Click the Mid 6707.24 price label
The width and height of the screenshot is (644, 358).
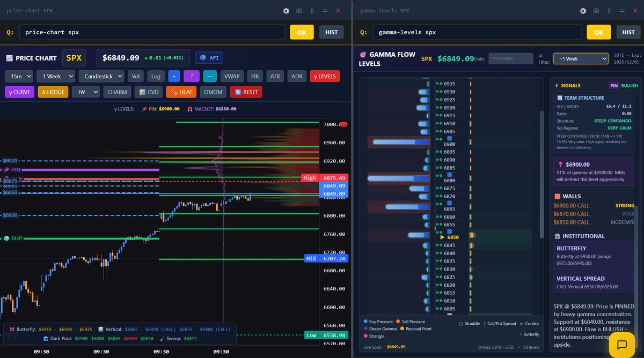coord(326,258)
